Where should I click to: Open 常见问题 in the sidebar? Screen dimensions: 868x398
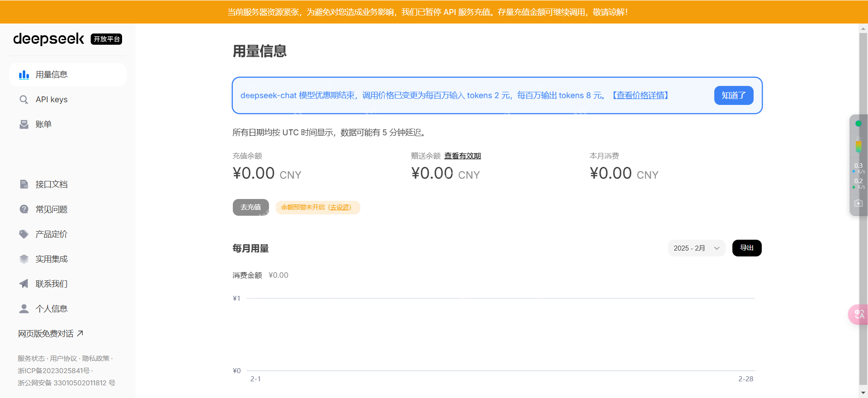(68, 209)
